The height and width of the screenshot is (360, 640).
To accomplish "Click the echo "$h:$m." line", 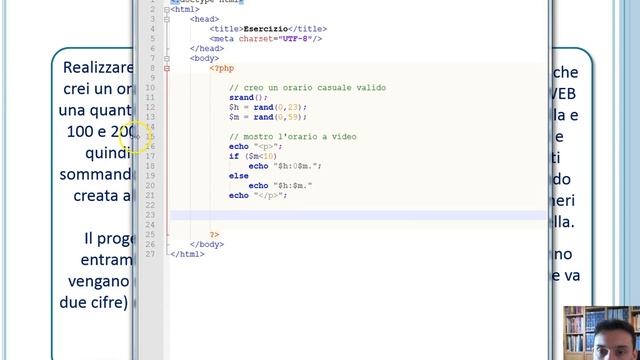I will [x=280, y=186].
